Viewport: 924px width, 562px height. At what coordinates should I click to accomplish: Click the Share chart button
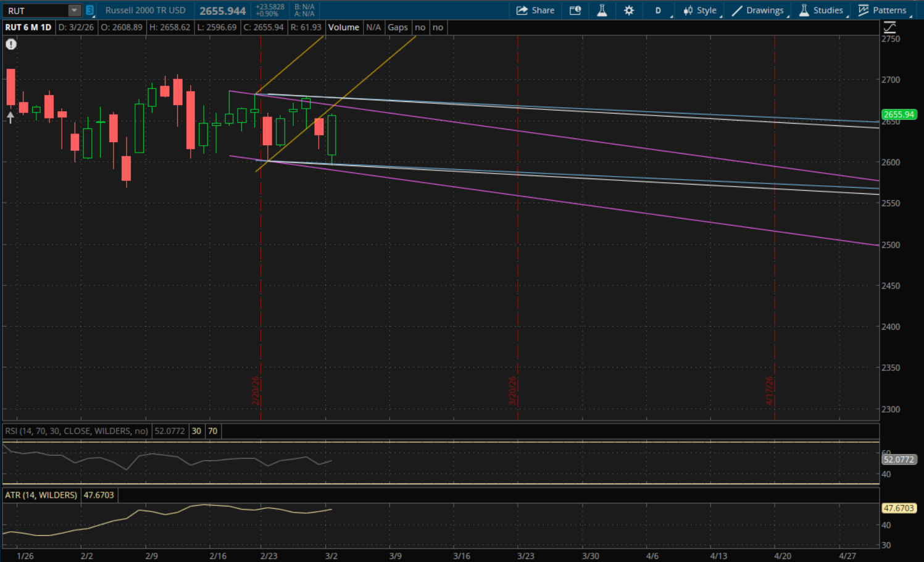tap(535, 10)
